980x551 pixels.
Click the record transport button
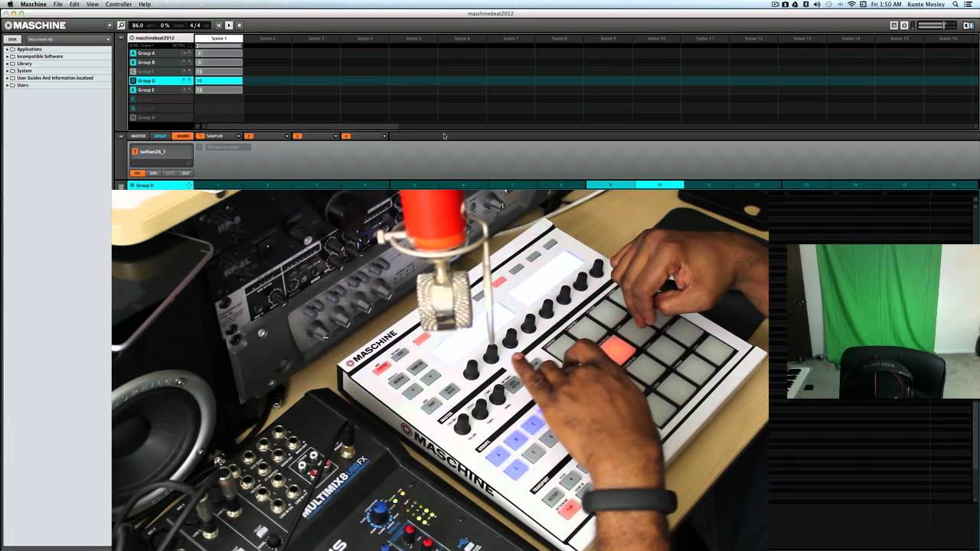[239, 25]
